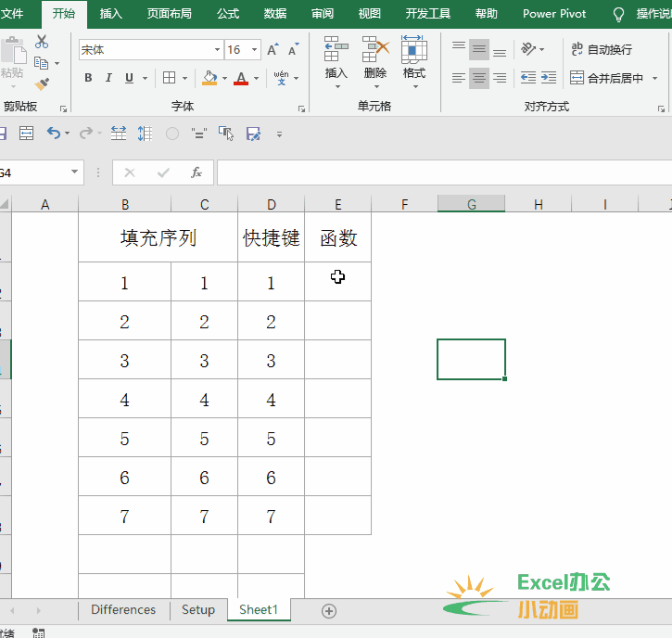Expand fill color palette arrow

click(224, 78)
